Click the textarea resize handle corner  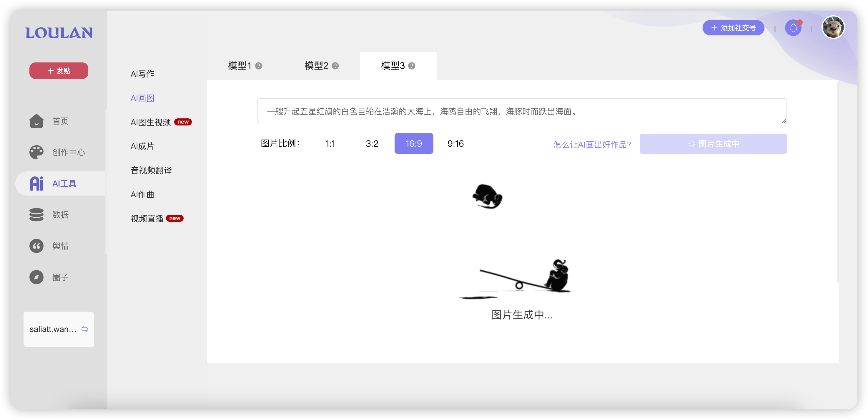click(x=784, y=121)
